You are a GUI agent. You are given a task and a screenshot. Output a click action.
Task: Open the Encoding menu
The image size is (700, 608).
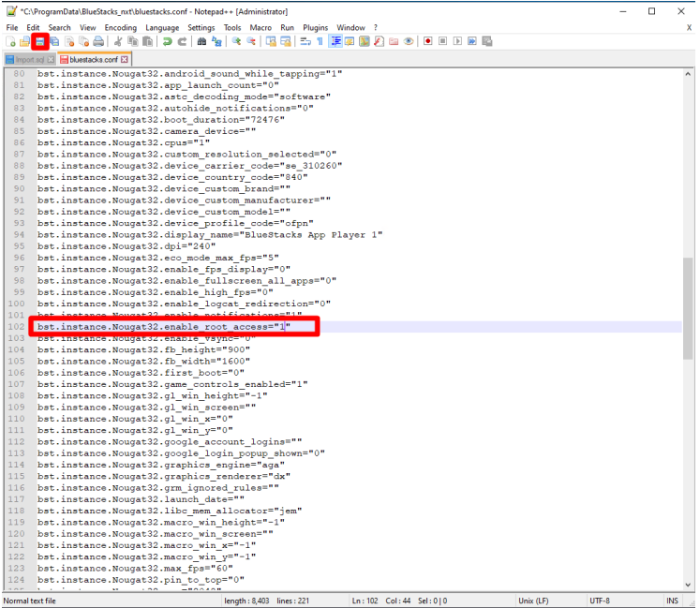pos(121,28)
